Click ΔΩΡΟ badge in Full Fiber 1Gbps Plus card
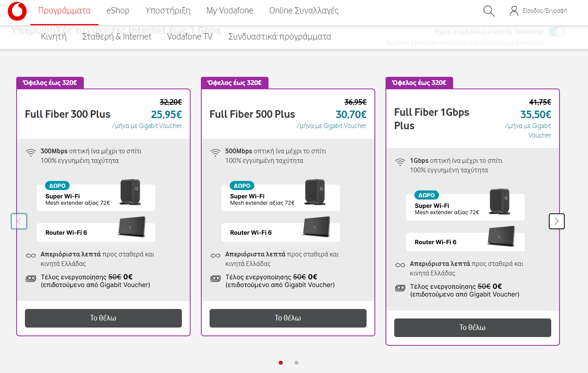This screenshot has height=373, width=588. [427, 195]
